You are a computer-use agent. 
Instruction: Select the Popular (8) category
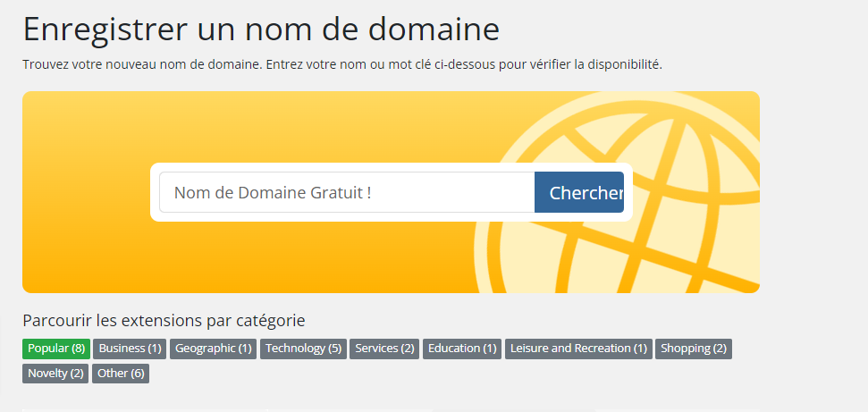click(x=56, y=349)
